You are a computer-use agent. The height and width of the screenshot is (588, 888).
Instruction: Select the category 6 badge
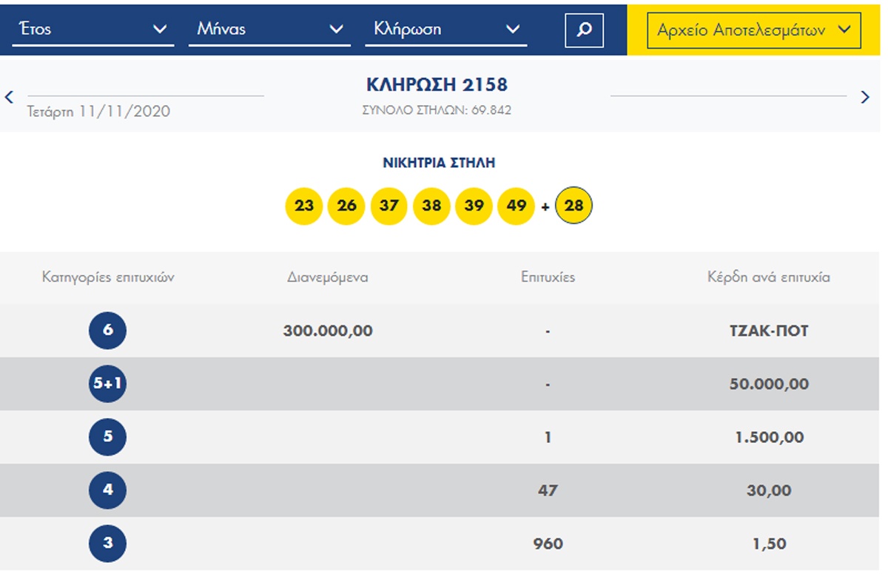click(x=108, y=331)
